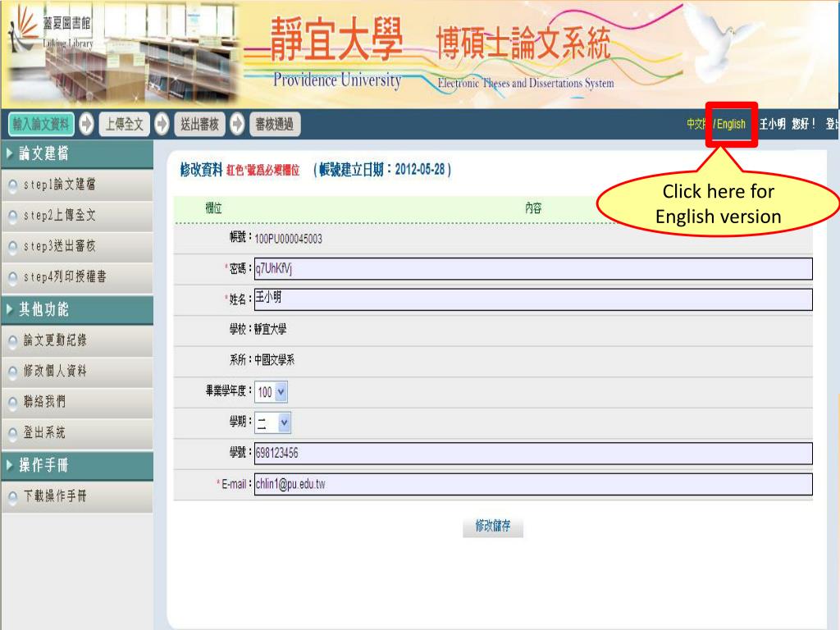The height and width of the screenshot is (630, 840).
Task: Focus the 學號 student number field
Action: point(533,454)
